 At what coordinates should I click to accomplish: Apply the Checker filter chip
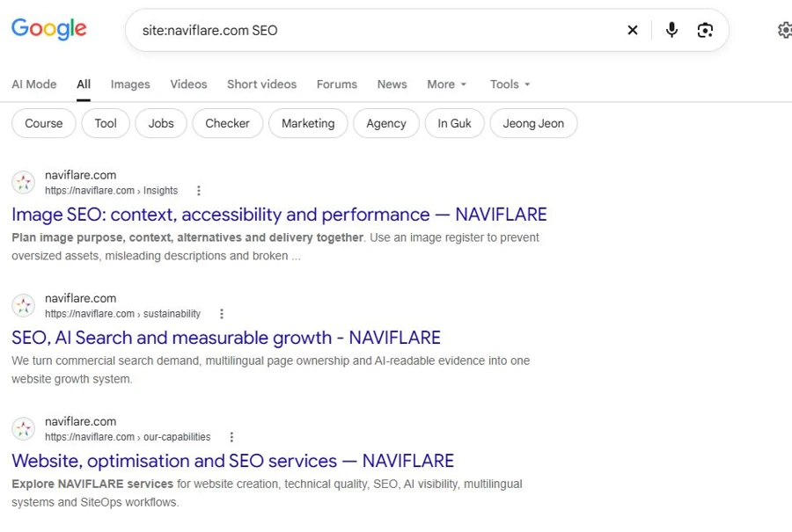pyautogui.click(x=227, y=123)
